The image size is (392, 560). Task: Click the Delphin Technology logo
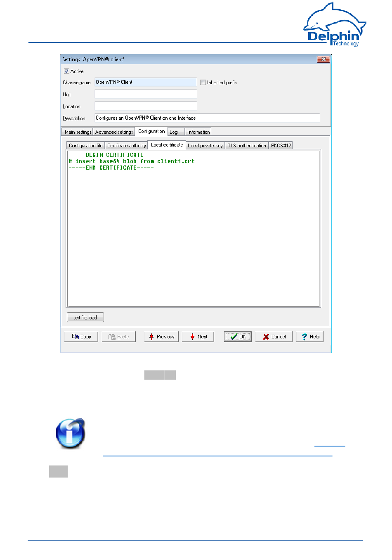(335, 24)
